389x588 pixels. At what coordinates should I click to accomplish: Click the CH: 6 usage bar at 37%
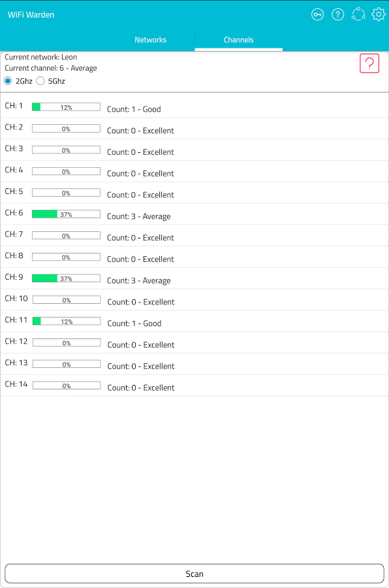click(x=66, y=214)
